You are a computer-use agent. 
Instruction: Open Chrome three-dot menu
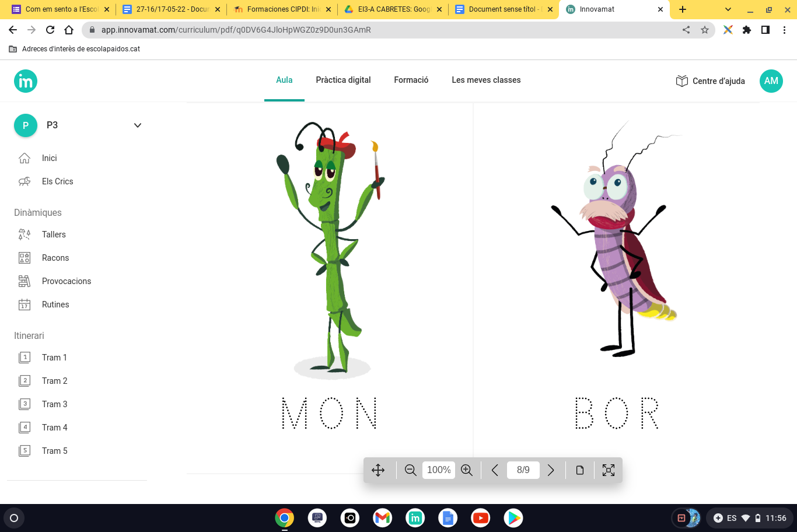784,30
